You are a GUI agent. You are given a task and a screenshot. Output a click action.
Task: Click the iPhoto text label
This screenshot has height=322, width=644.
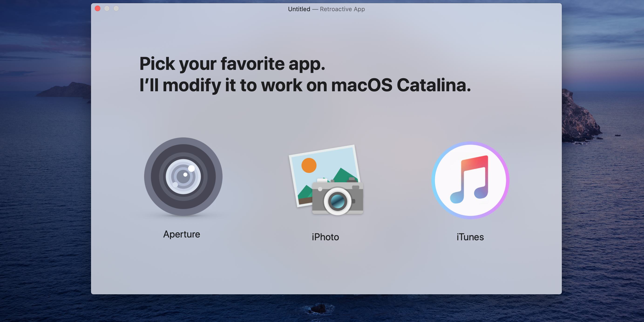(x=325, y=237)
